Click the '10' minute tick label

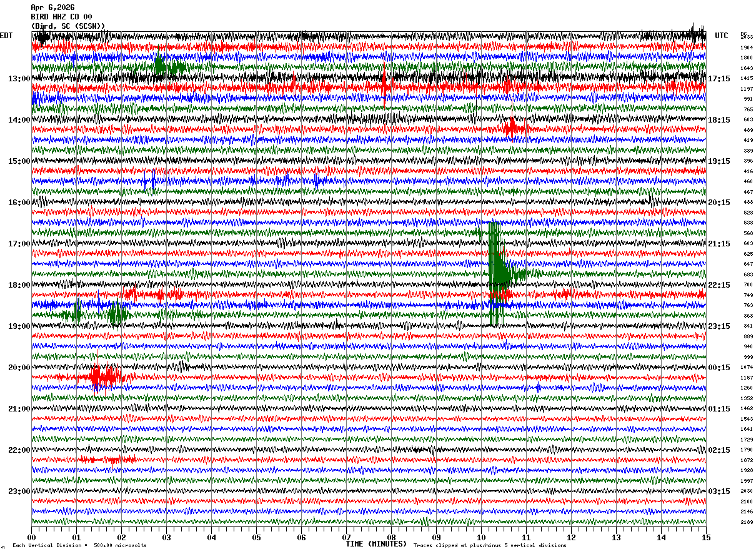481,537
